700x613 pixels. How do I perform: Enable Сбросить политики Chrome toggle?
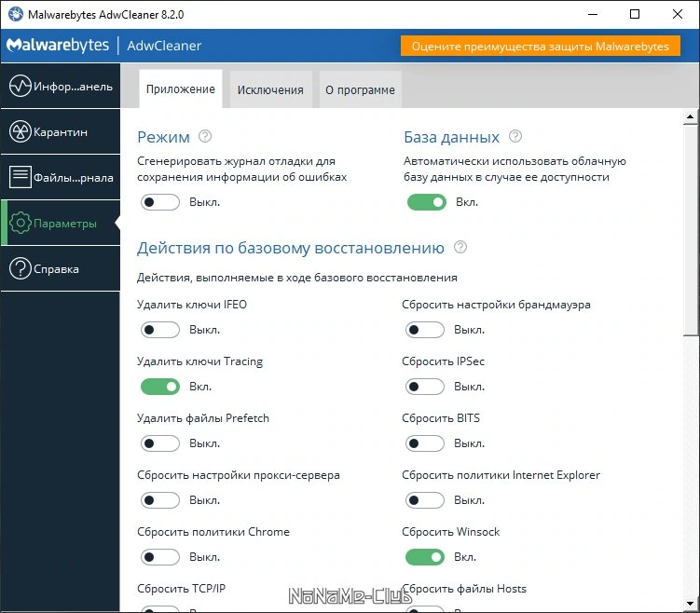point(159,557)
